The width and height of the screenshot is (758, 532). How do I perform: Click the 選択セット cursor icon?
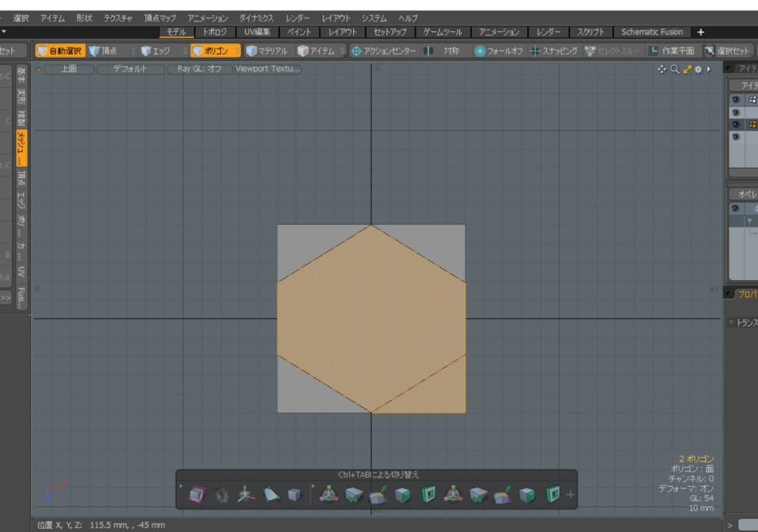[709, 51]
